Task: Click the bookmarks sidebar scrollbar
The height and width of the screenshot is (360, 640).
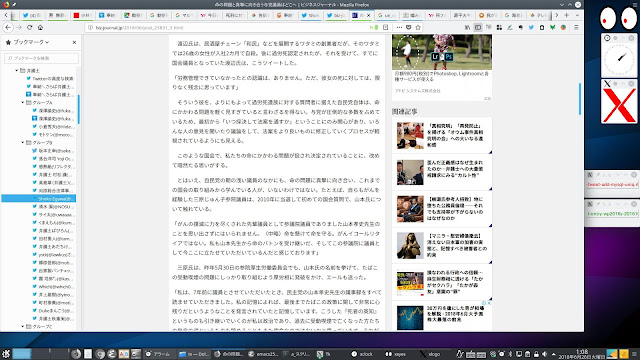Action: [79, 109]
